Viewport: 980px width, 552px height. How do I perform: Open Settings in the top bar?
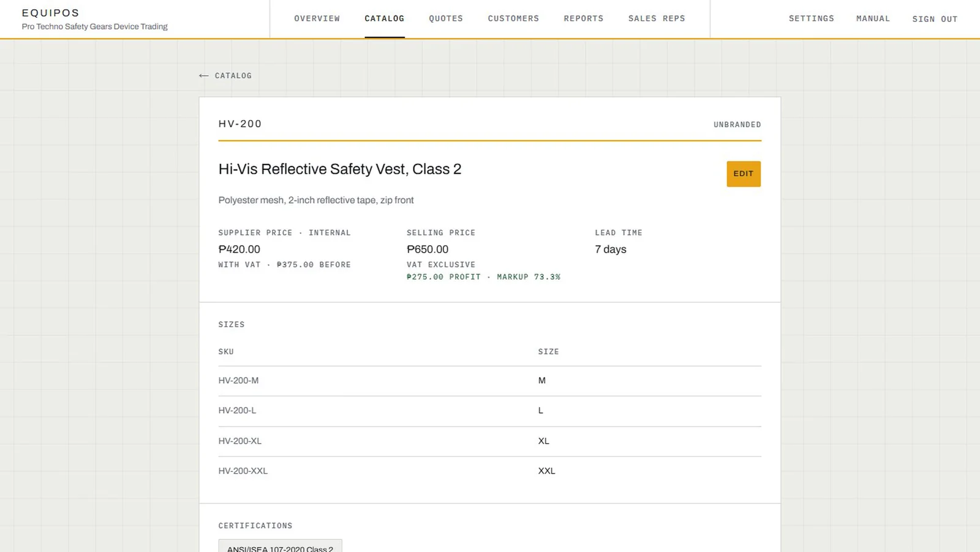(812, 18)
